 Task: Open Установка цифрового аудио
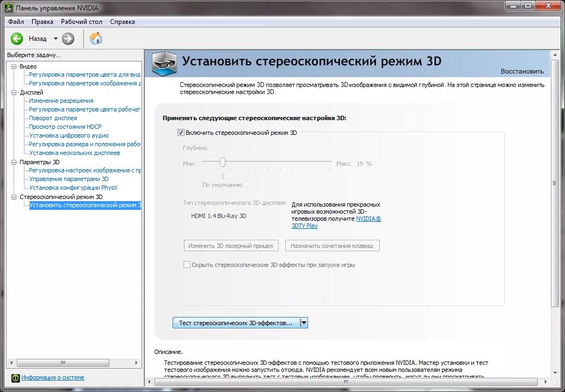[x=69, y=135]
